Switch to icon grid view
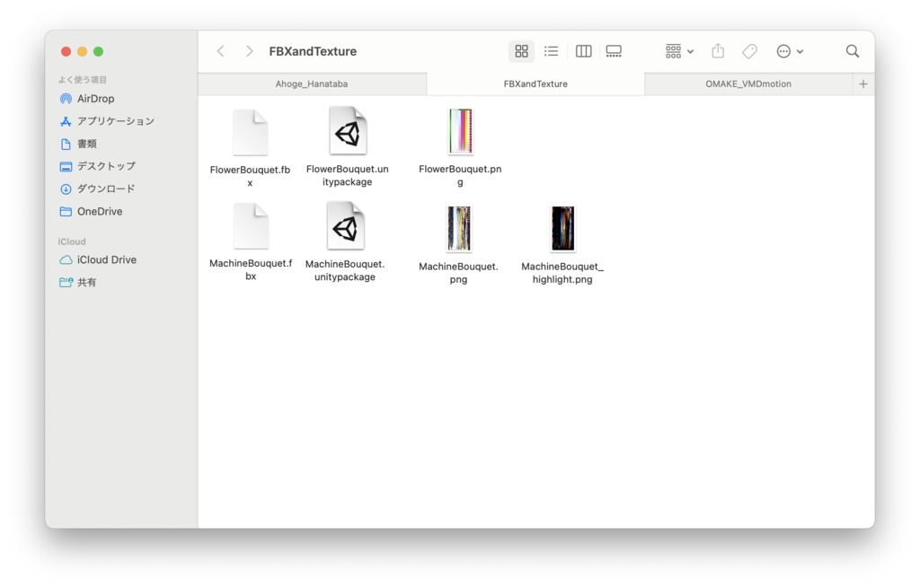 tap(521, 51)
